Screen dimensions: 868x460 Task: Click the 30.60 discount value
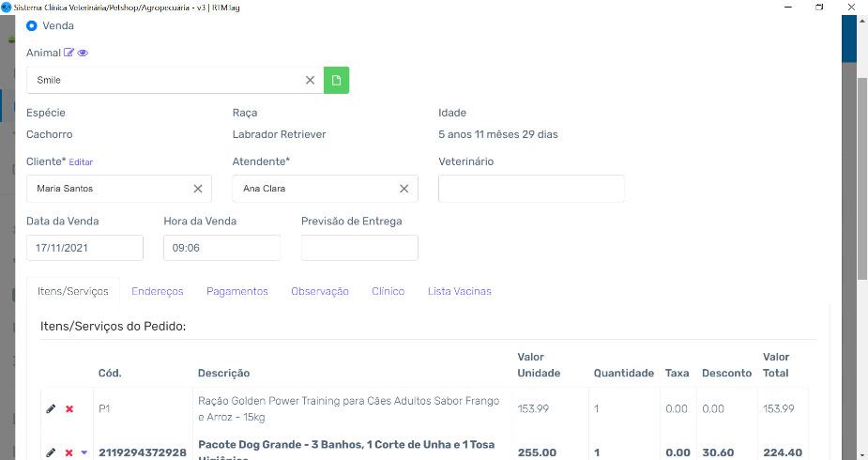point(718,452)
